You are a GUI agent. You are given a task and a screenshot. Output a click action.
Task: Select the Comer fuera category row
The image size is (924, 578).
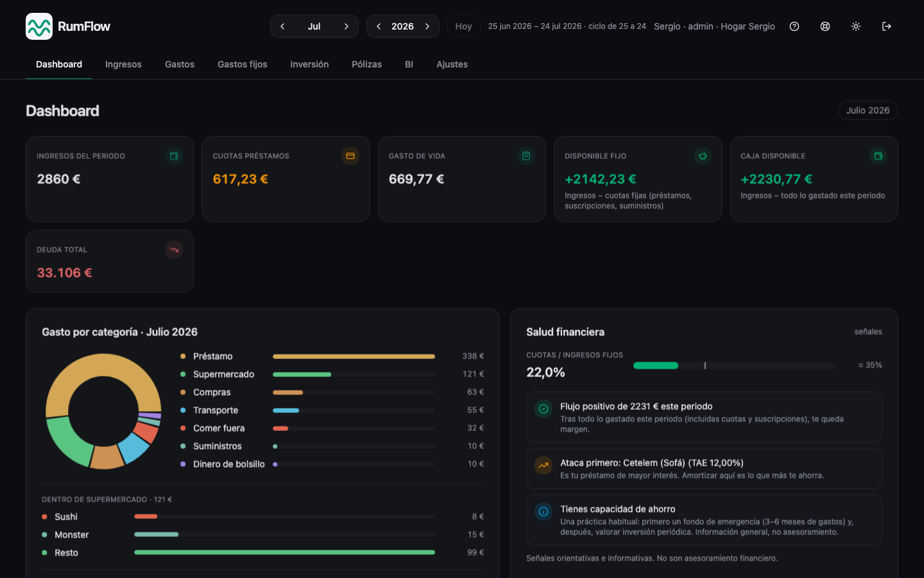(x=332, y=428)
